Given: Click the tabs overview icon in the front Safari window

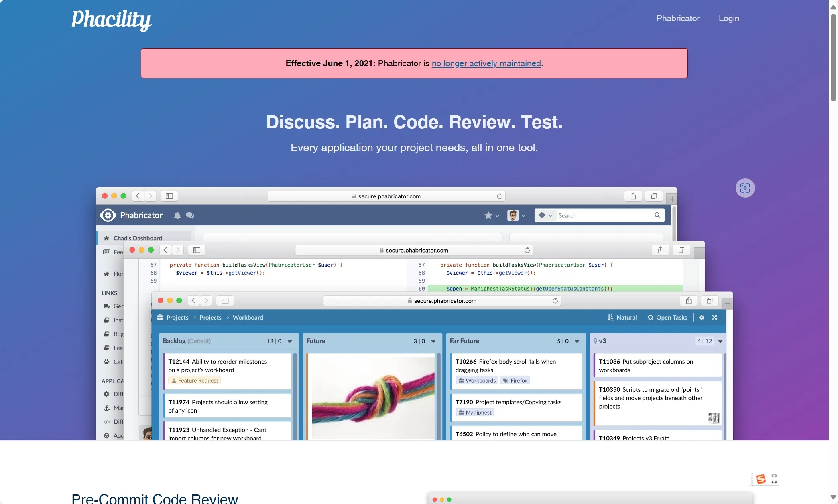Looking at the screenshot, I should (x=710, y=300).
